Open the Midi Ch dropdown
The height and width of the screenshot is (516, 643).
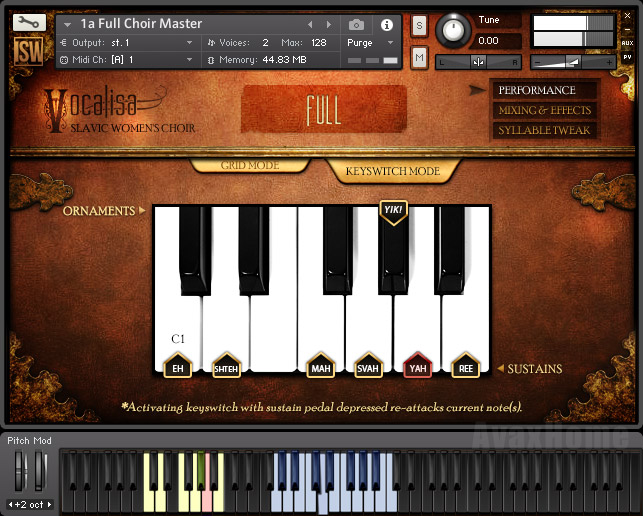pos(127,60)
